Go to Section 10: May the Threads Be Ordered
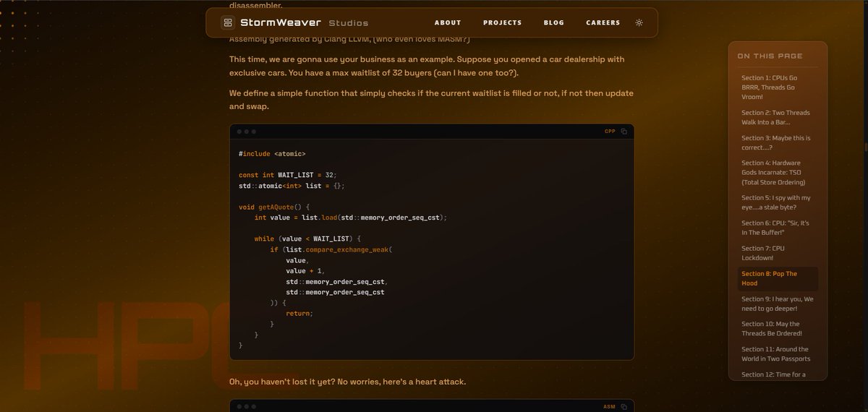Viewport: 868px width, 412px height. [778, 329]
